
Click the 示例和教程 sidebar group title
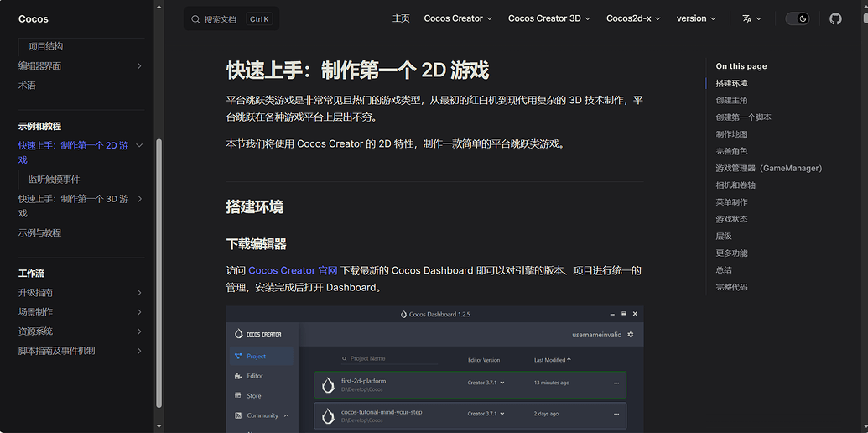(39, 126)
